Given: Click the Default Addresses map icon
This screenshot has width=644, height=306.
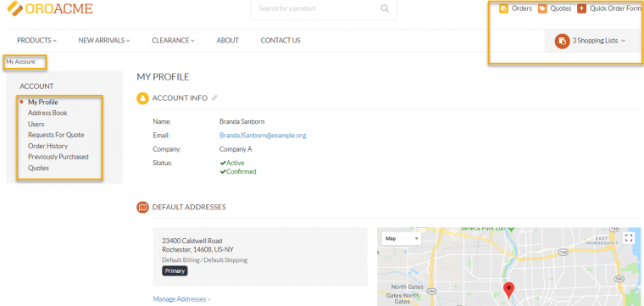Looking at the screenshot, I should 142,208.
